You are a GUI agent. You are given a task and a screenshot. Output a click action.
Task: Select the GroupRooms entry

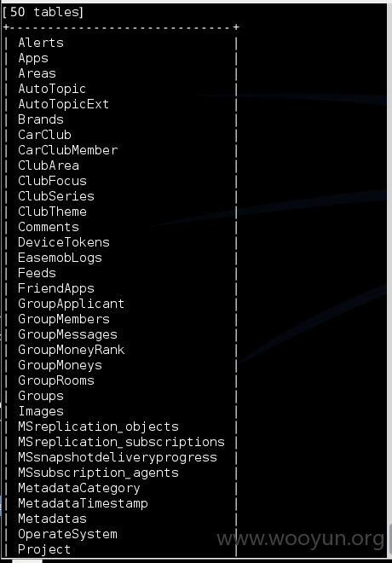[x=56, y=380]
